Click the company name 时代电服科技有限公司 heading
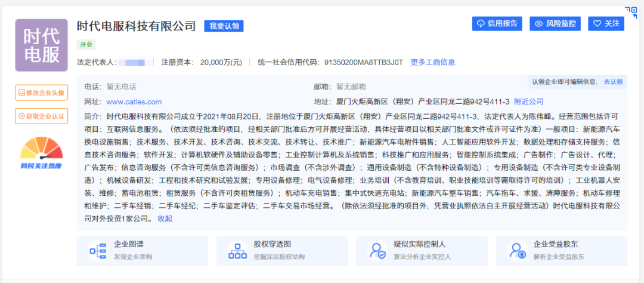This screenshot has height=283, width=644. [137, 26]
